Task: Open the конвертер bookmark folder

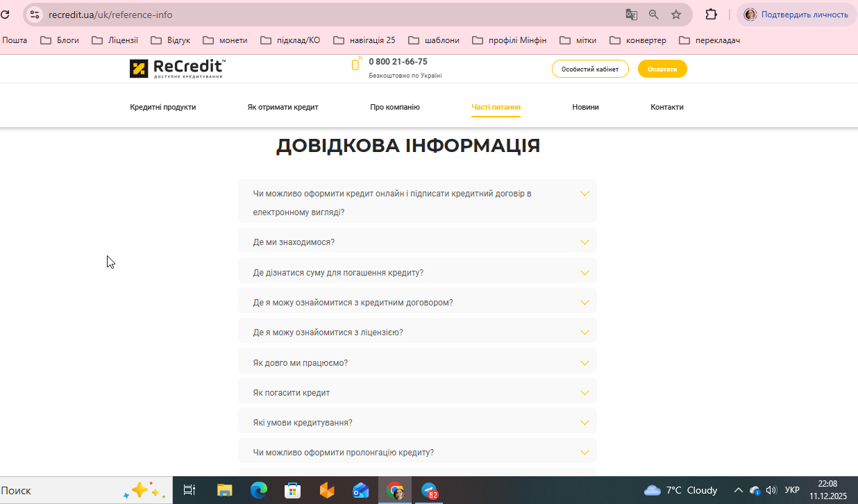Action: [x=638, y=40]
